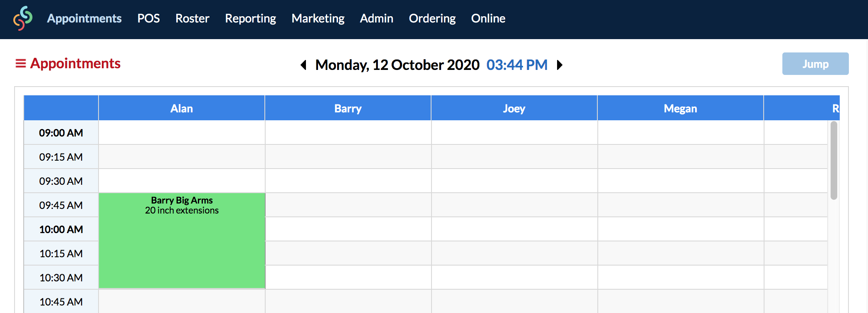Image resolution: width=868 pixels, height=313 pixels.
Task: Open the Admin menu
Action: pyautogui.click(x=377, y=18)
